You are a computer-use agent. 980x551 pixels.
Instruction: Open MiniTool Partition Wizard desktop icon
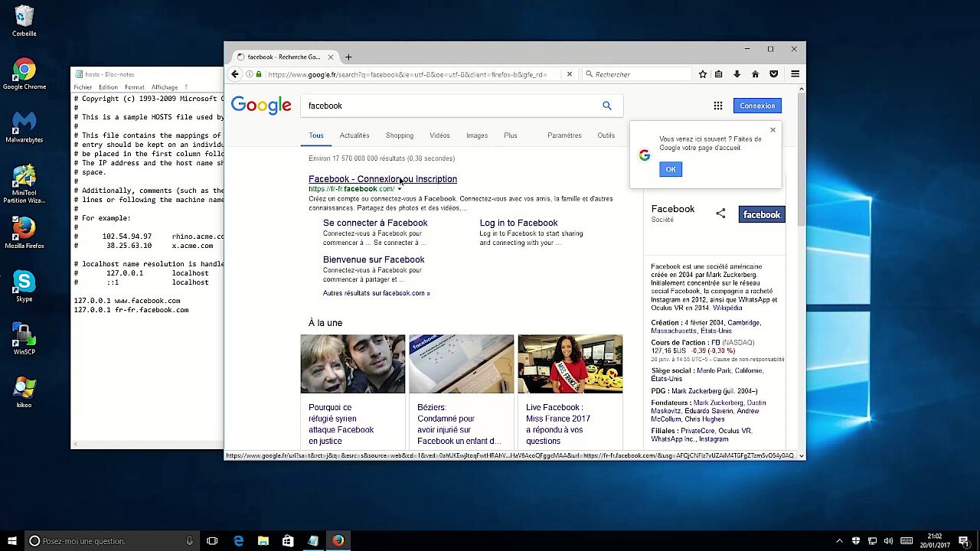(x=24, y=184)
